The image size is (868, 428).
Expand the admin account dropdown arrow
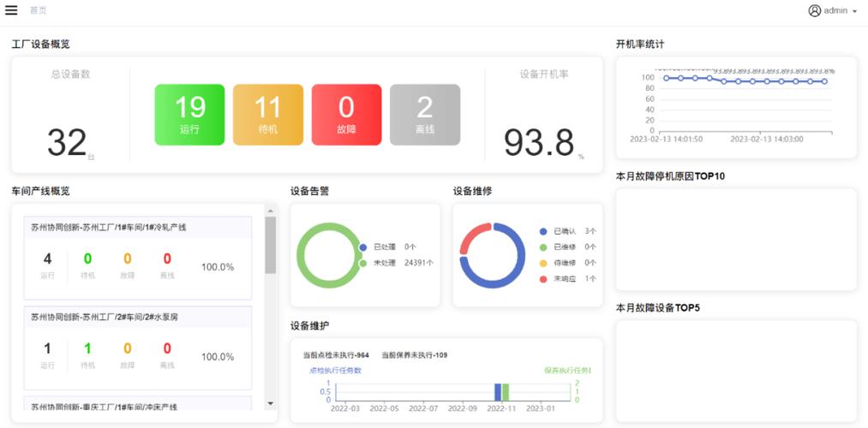[x=854, y=11]
